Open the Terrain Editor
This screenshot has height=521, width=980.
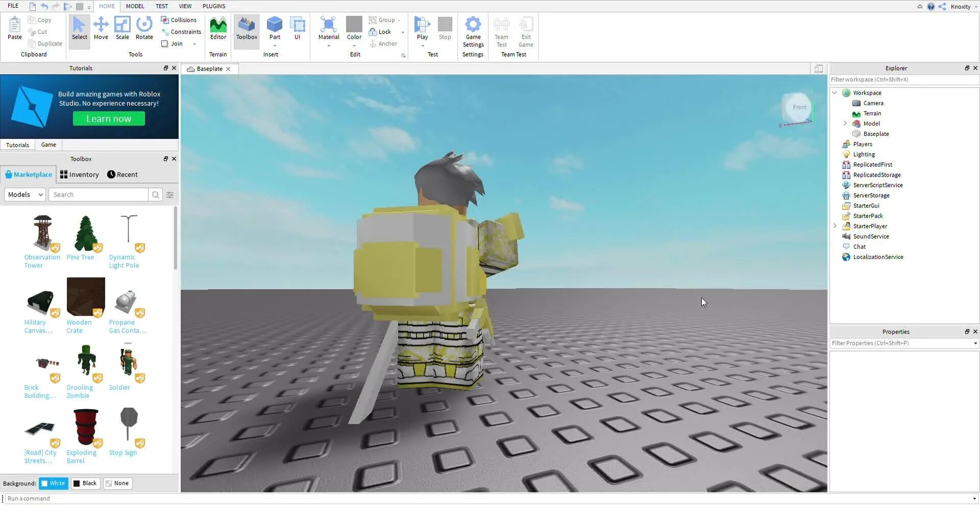click(x=218, y=28)
